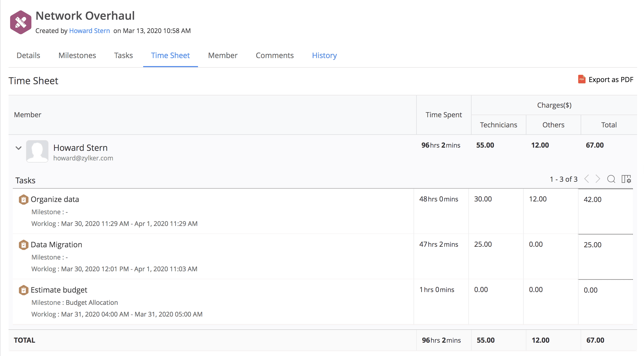The height and width of the screenshot is (356, 644).
Task: Collapse Howard Stern's timesheet row
Action: (x=18, y=148)
